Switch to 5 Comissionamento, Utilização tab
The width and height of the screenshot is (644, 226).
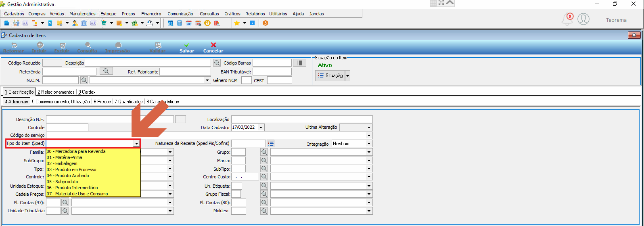click(x=61, y=102)
